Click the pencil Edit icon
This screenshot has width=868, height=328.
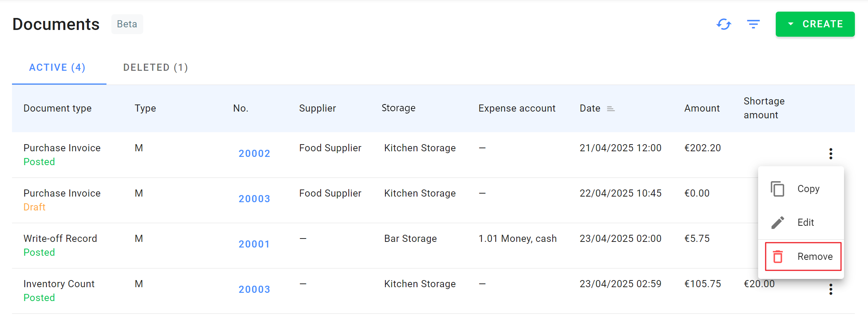pyautogui.click(x=778, y=222)
